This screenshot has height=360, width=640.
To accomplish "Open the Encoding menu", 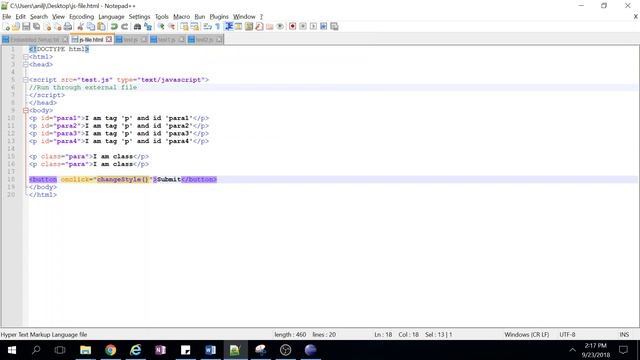I will tap(82, 17).
